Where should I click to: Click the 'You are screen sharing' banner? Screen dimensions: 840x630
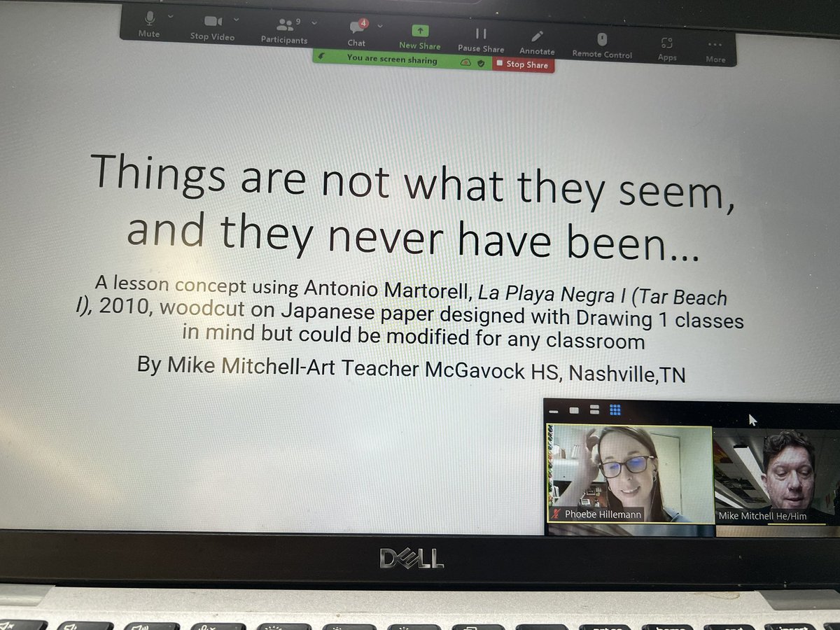click(x=392, y=60)
